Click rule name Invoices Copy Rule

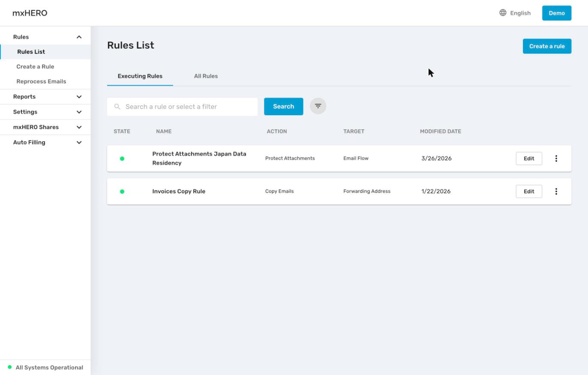[179, 191]
